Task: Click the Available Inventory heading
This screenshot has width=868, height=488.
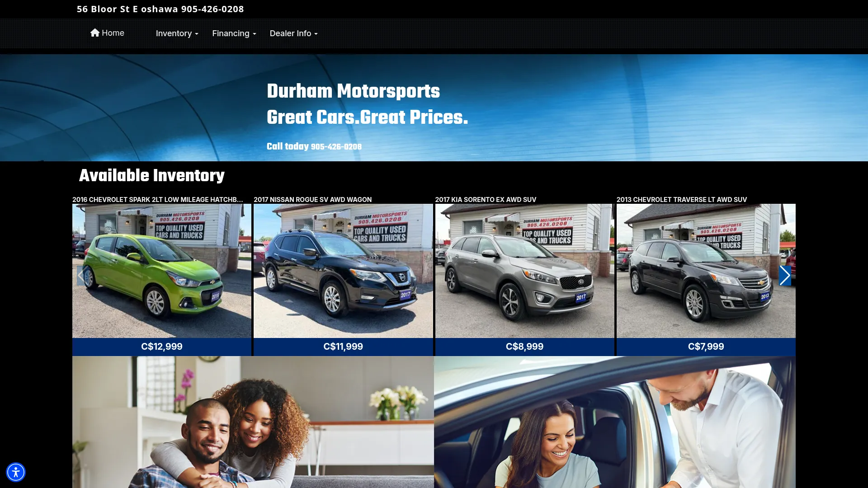Action: 151,176
